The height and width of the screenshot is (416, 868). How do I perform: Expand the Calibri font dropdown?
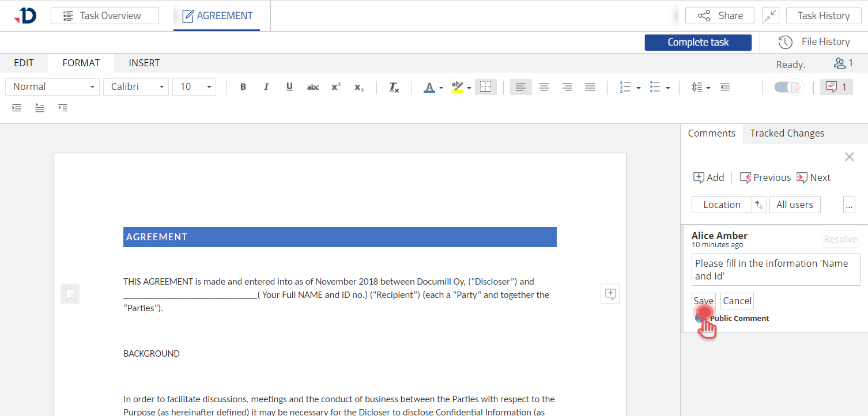pos(136,87)
